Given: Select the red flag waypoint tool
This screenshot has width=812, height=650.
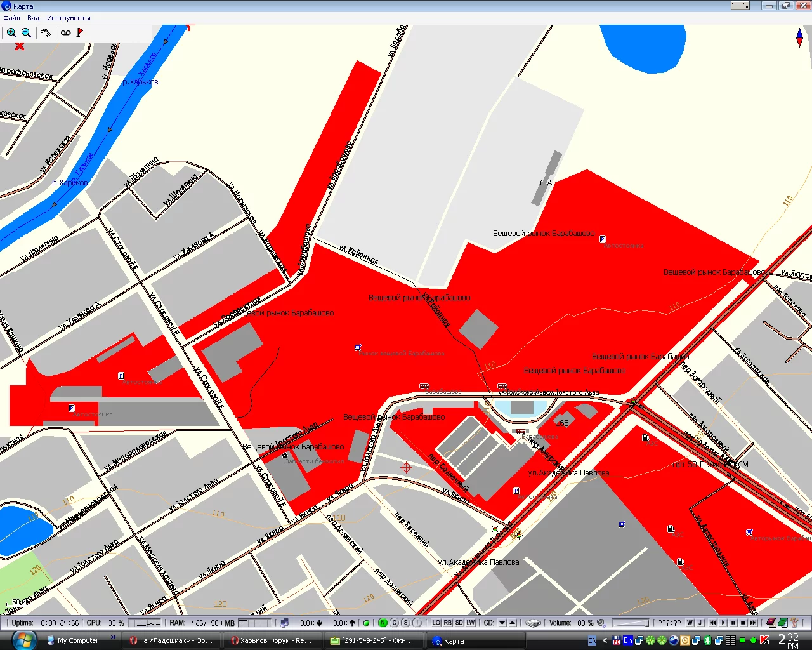Looking at the screenshot, I should (79, 32).
